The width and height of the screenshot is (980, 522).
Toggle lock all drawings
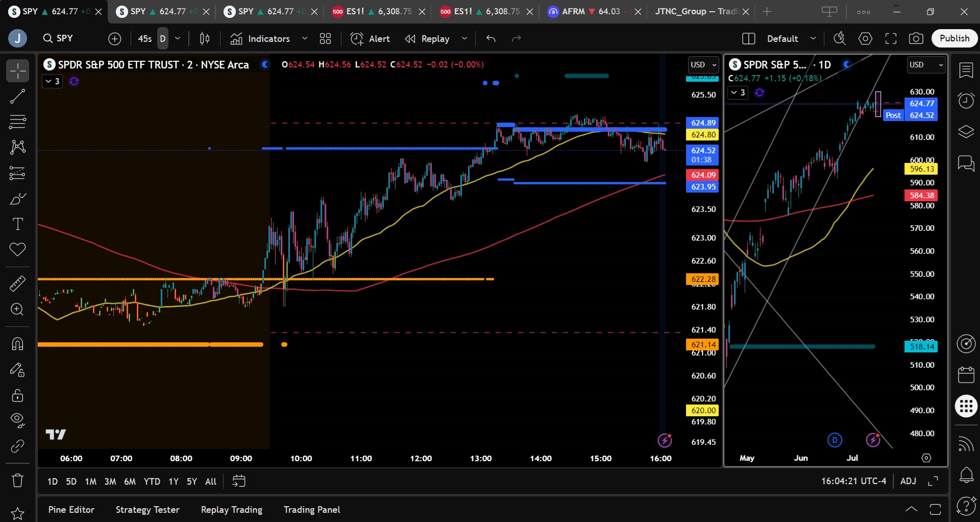(17, 395)
